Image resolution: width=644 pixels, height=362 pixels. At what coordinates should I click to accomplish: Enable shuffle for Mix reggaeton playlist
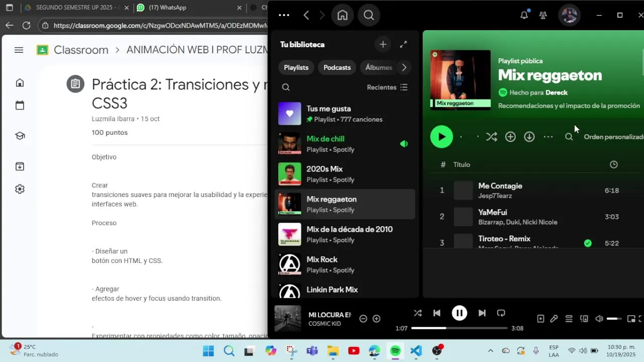coord(492,137)
